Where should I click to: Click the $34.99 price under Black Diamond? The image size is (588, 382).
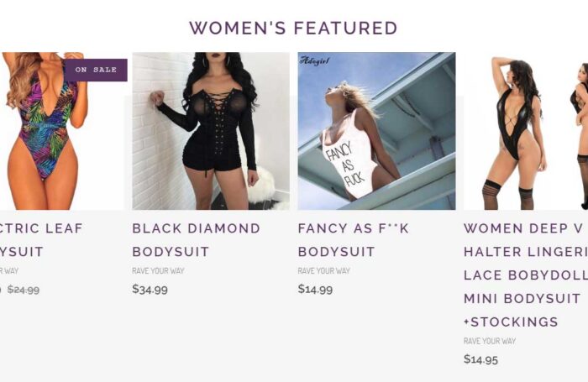[x=150, y=289]
